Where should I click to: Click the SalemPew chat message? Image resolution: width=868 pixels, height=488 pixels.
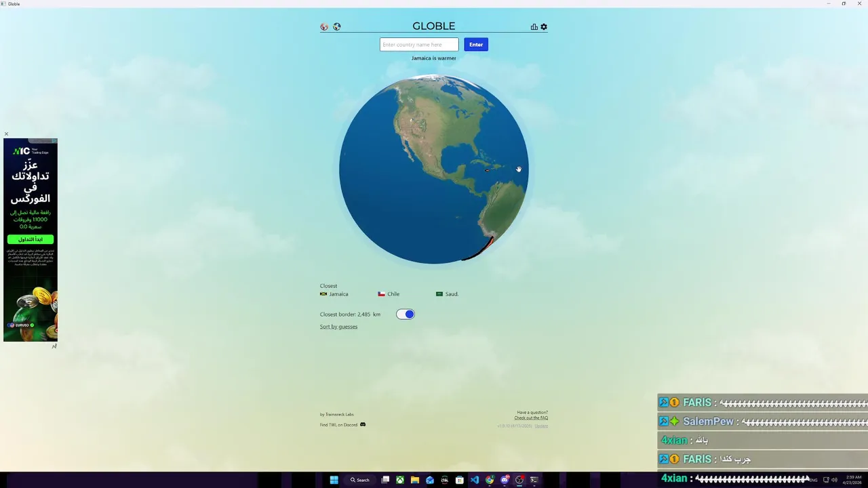[763, 422]
